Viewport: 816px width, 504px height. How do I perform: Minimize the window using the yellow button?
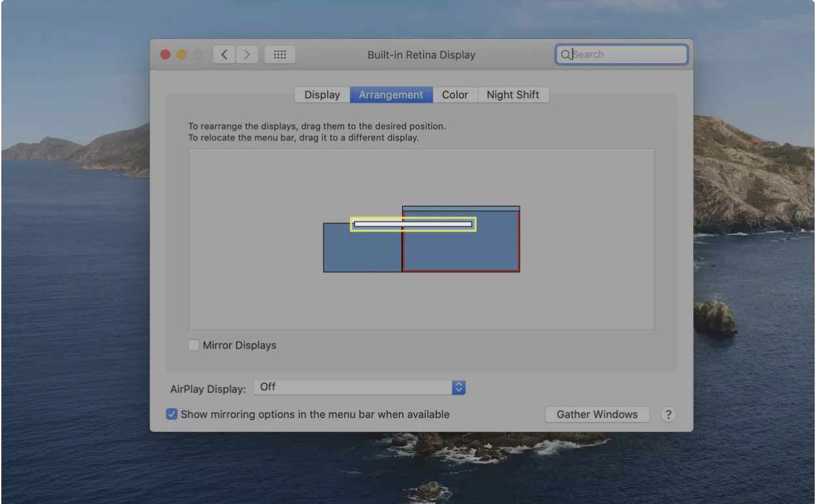click(182, 55)
